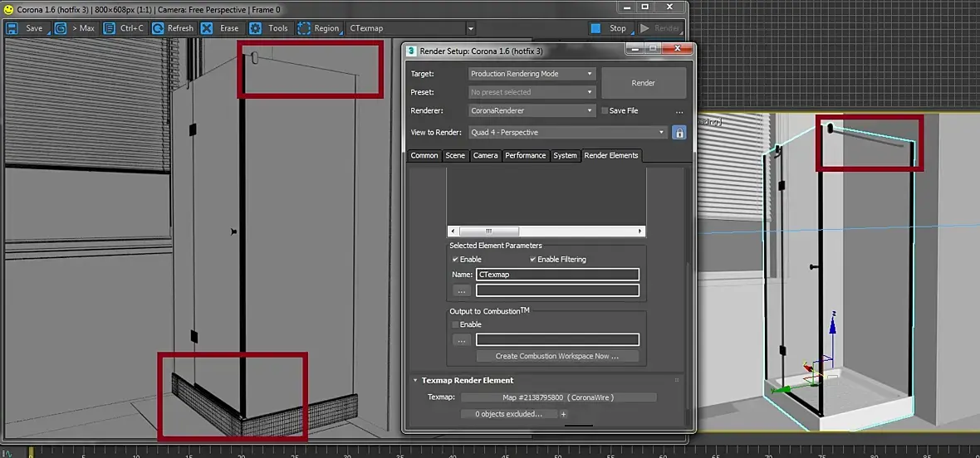Click the Combustion file browse button
This screenshot has width=980, height=458.
click(x=461, y=340)
